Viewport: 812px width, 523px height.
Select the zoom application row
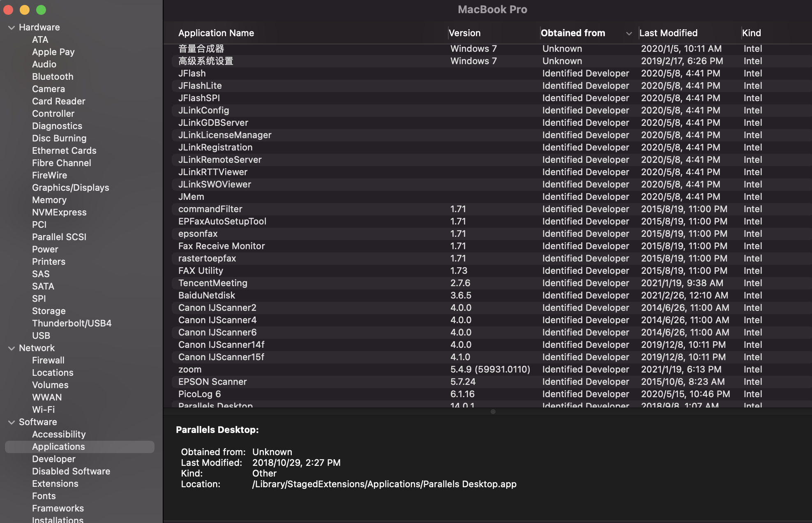coord(190,369)
